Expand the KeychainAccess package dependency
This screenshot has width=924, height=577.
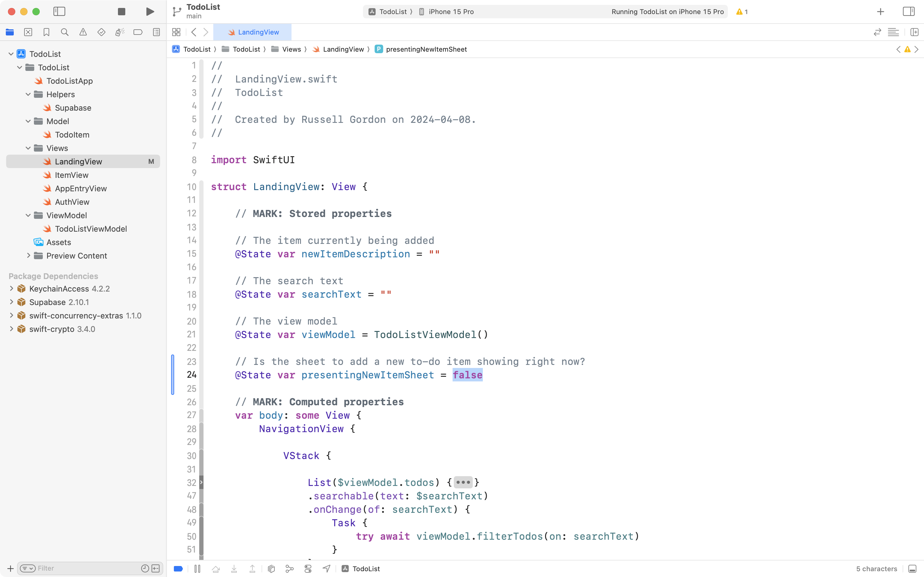pos(11,288)
